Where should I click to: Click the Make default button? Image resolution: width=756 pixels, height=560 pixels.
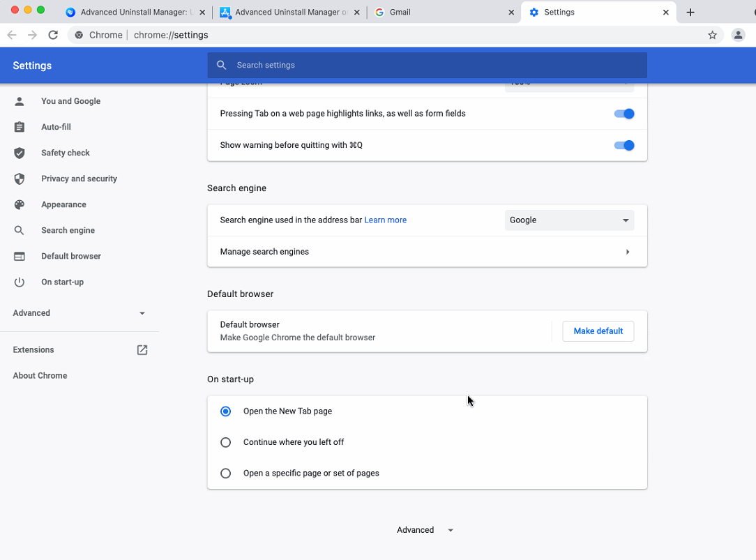point(598,331)
